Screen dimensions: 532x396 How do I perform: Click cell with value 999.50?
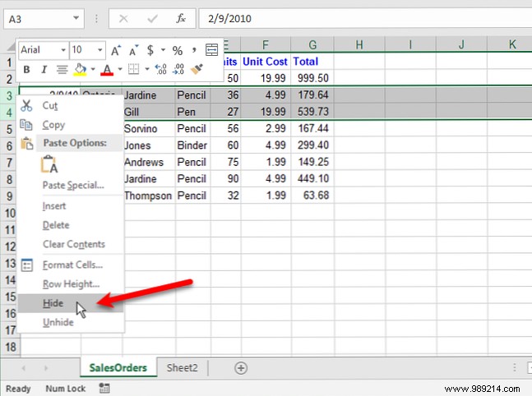coord(312,78)
